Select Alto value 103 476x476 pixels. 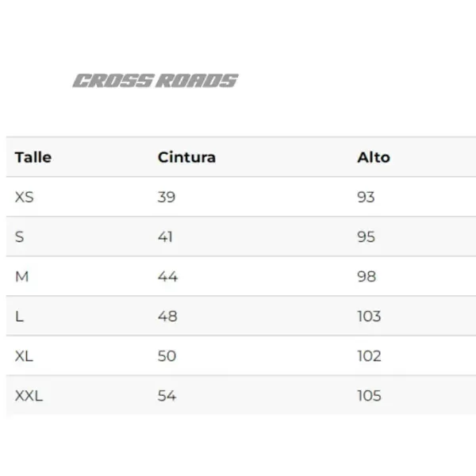click(x=369, y=316)
